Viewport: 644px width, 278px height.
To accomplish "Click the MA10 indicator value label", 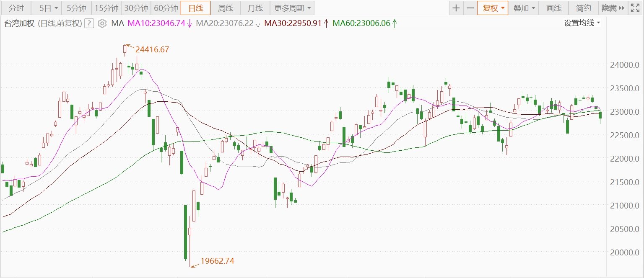I will [x=156, y=23].
